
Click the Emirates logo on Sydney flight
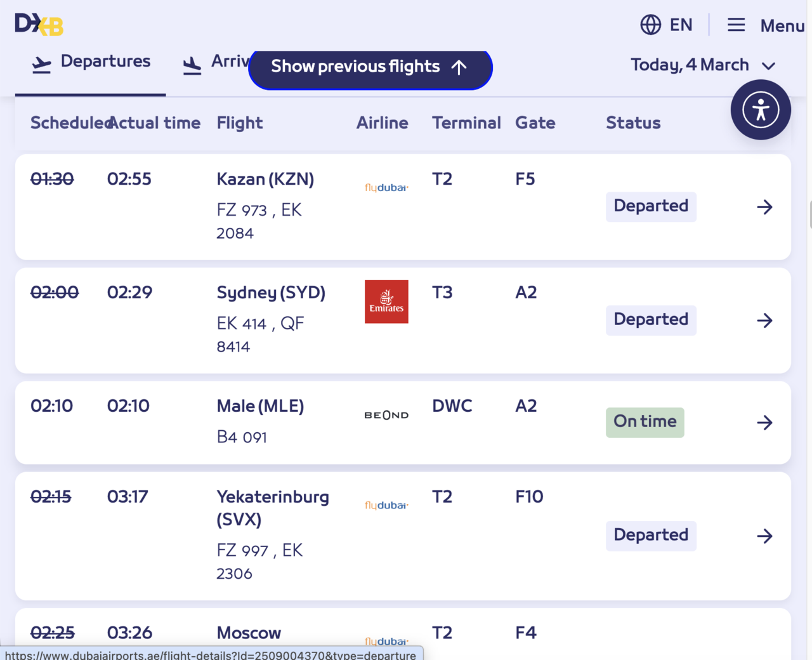(x=386, y=301)
